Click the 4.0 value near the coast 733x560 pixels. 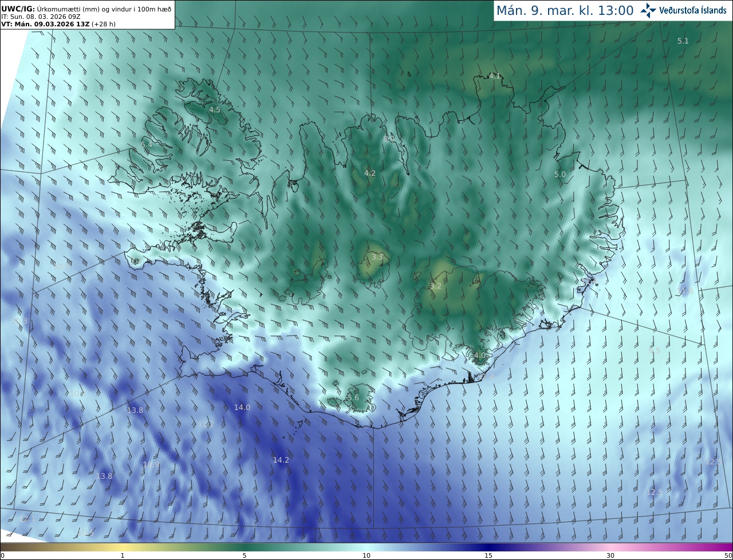(x=479, y=355)
